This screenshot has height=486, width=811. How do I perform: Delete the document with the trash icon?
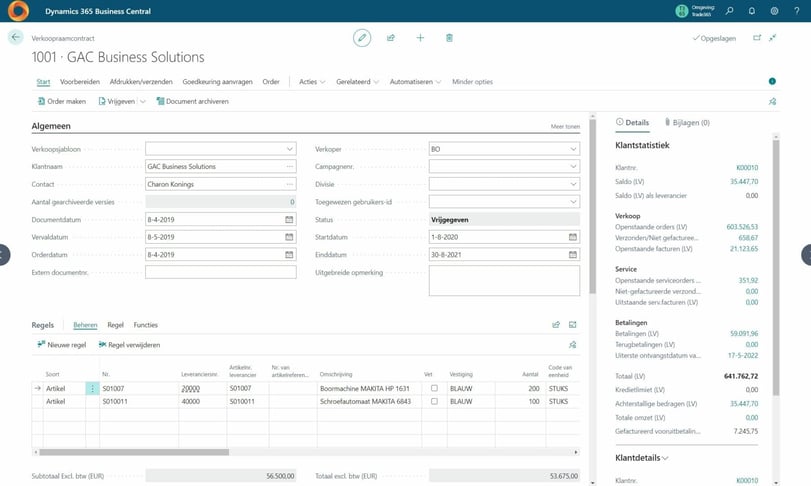pos(449,38)
